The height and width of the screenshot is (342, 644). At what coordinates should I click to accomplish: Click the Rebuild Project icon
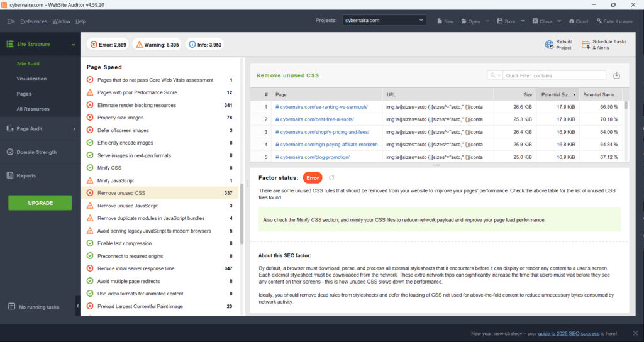(x=549, y=45)
